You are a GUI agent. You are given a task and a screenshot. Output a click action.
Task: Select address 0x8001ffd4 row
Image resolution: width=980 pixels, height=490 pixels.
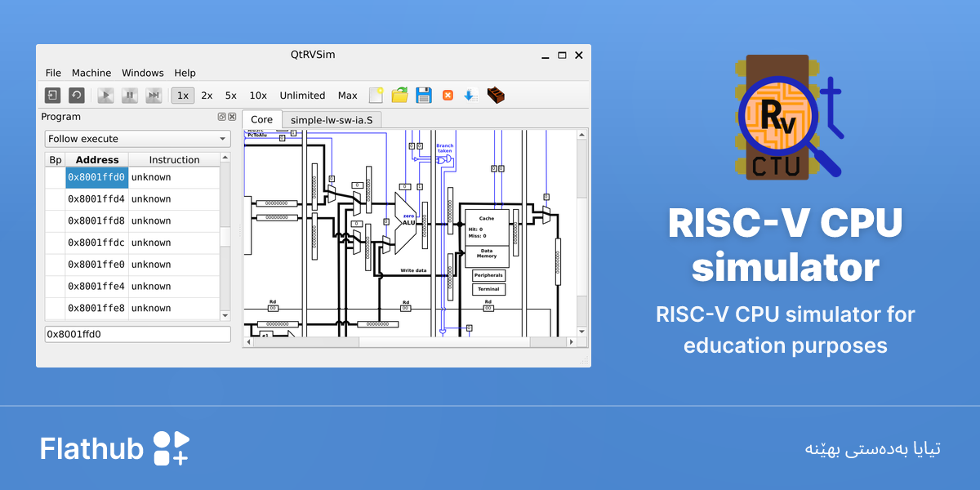[132, 199]
